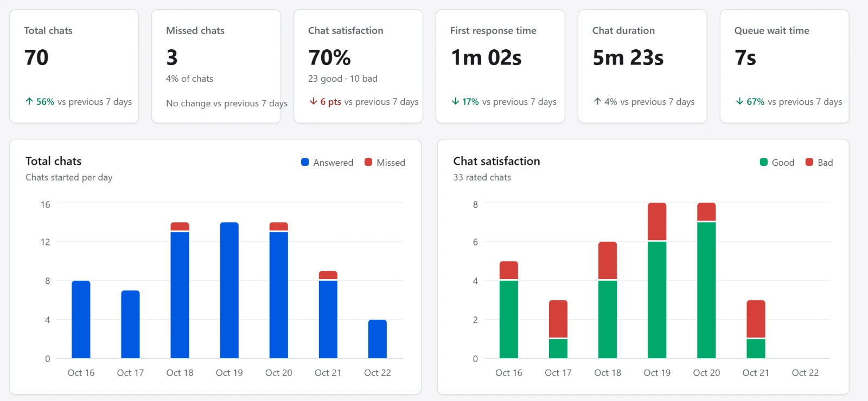The height and width of the screenshot is (401, 868).
Task: Click the Answered legend label
Action: coord(333,163)
